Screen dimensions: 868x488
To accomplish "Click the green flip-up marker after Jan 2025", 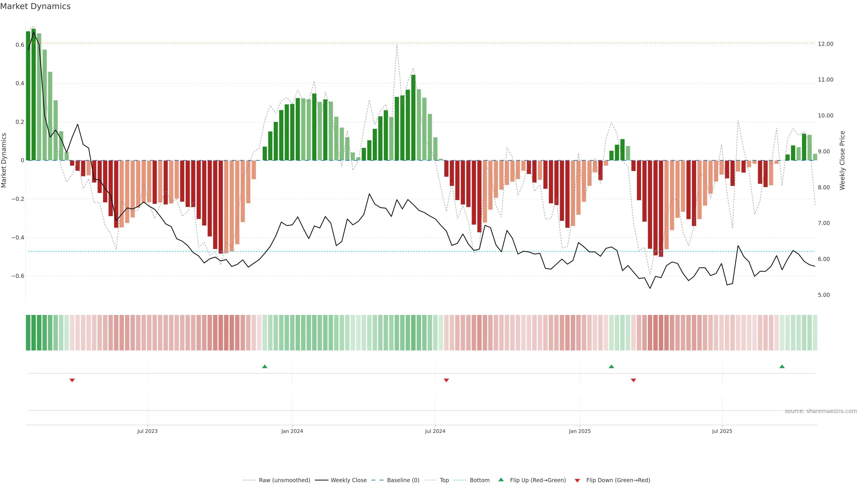I will coord(612,366).
